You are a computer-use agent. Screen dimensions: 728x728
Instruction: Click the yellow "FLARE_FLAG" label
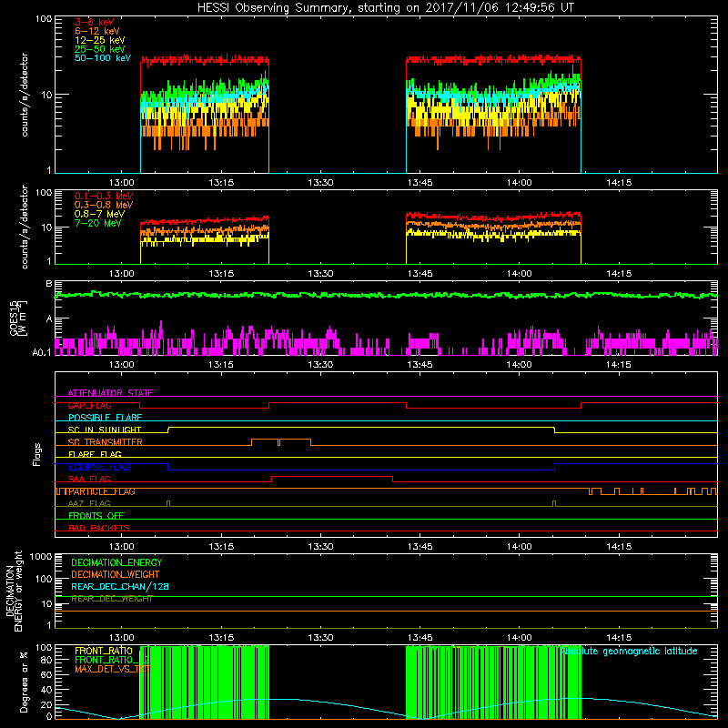tap(95, 454)
